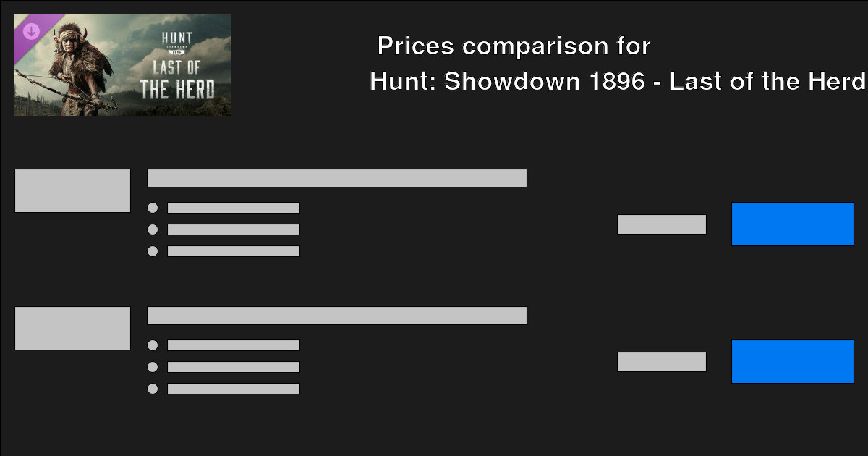
Task: Select third bullet item of bottom offer
Action: (x=233, y=388)
